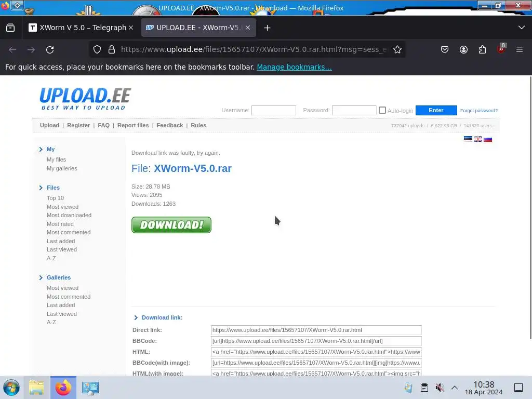532x399 pixels.
Task: Open FAQ menu item
Action: (x=103, y=125)
